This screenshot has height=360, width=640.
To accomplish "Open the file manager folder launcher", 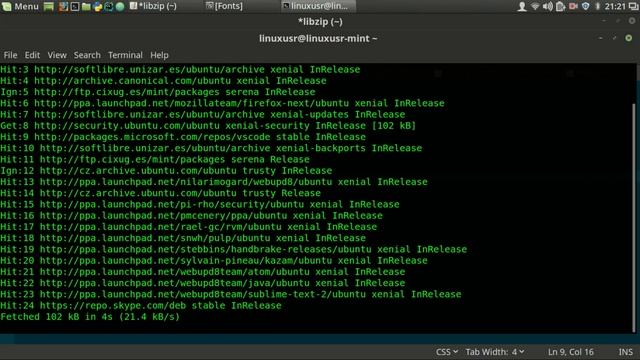I will (x=86, y=6).
